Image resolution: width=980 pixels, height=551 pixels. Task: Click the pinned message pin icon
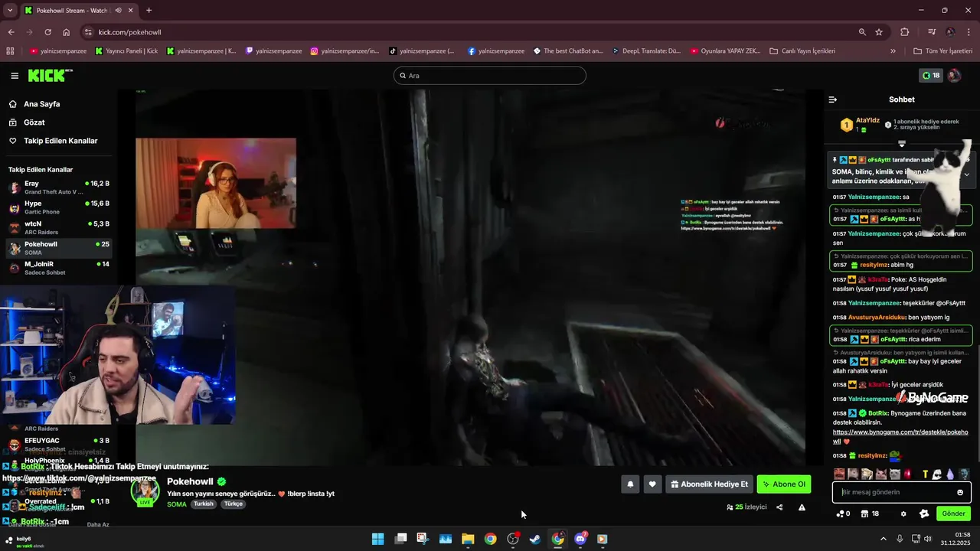tap(835, 160)
